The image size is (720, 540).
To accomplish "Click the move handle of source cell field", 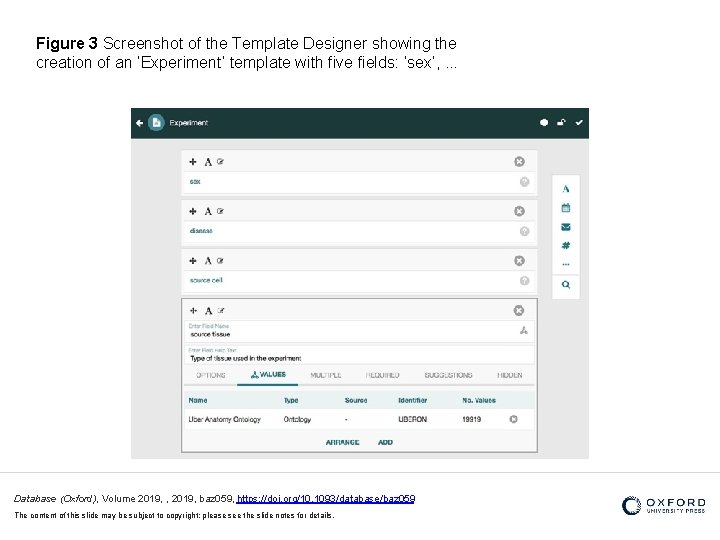I will click(x=193, y=261).
